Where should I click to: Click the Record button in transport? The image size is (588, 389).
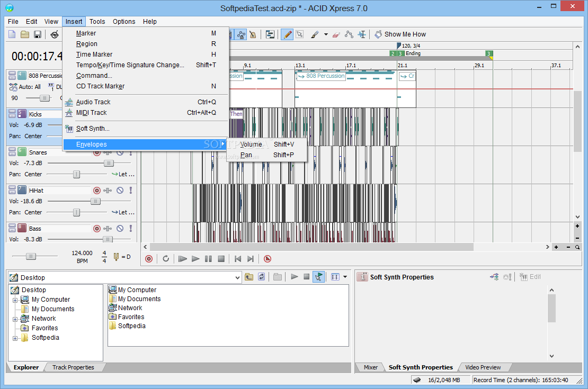pos(149,259)
